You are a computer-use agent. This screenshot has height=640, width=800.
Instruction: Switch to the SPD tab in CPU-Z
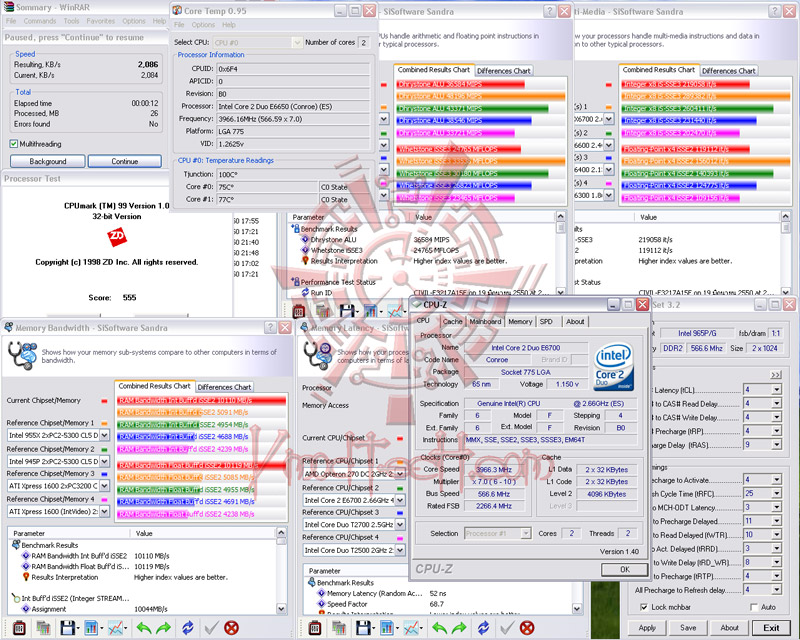(x=546, y=322)
